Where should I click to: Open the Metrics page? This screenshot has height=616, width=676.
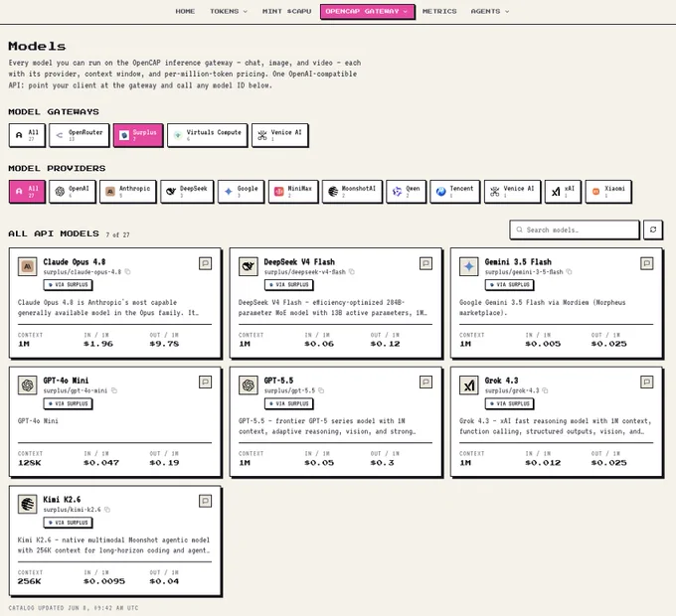(439, 11)
